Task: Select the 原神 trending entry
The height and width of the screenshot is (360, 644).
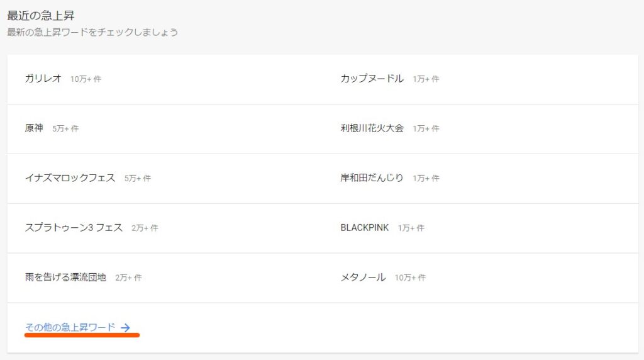Action: [34, 128]
